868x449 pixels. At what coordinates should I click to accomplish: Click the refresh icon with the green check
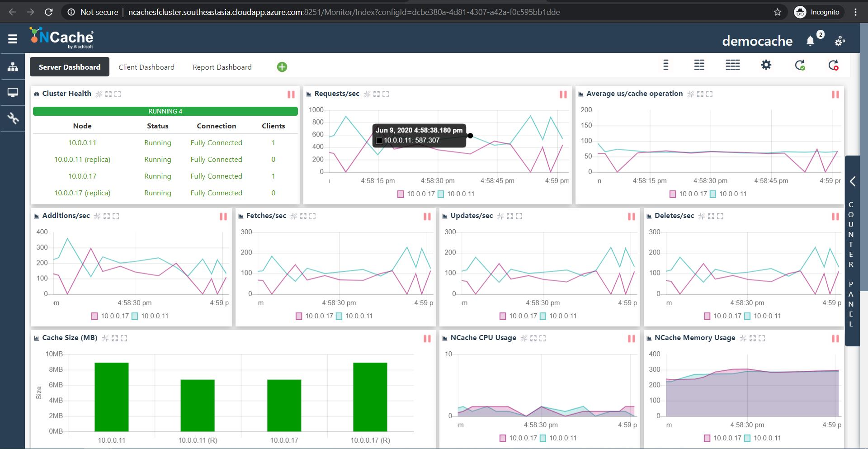[800, 65]
